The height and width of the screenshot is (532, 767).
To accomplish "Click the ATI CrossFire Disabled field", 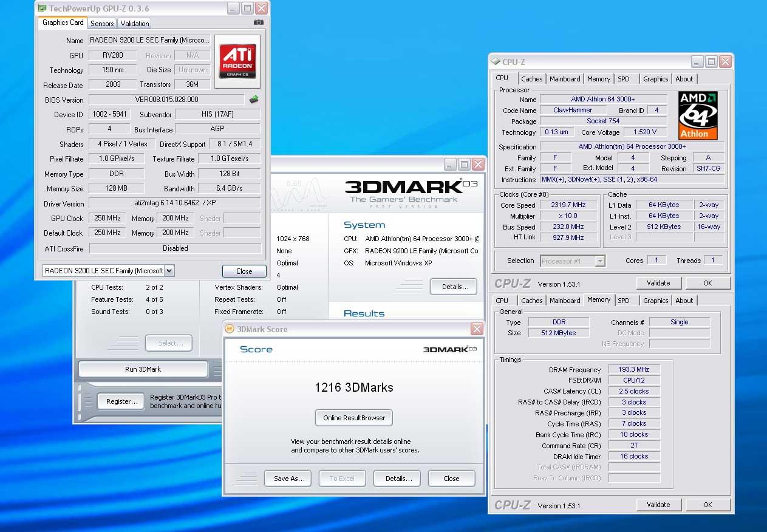I will (x=175, y=248).
